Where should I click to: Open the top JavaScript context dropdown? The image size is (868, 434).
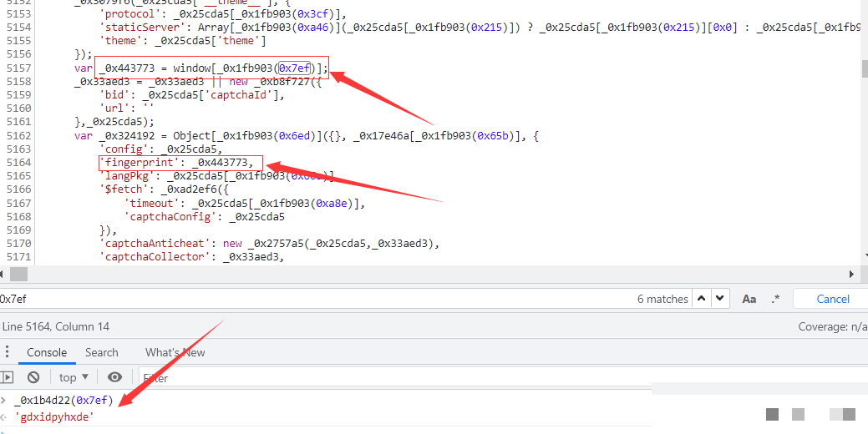click(x=74, y=377)
